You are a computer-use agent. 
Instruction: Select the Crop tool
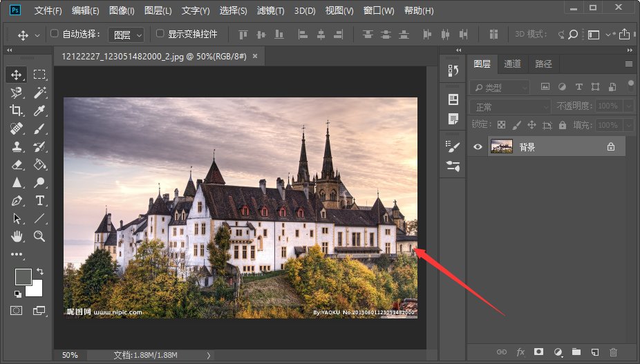click(17, 111)
